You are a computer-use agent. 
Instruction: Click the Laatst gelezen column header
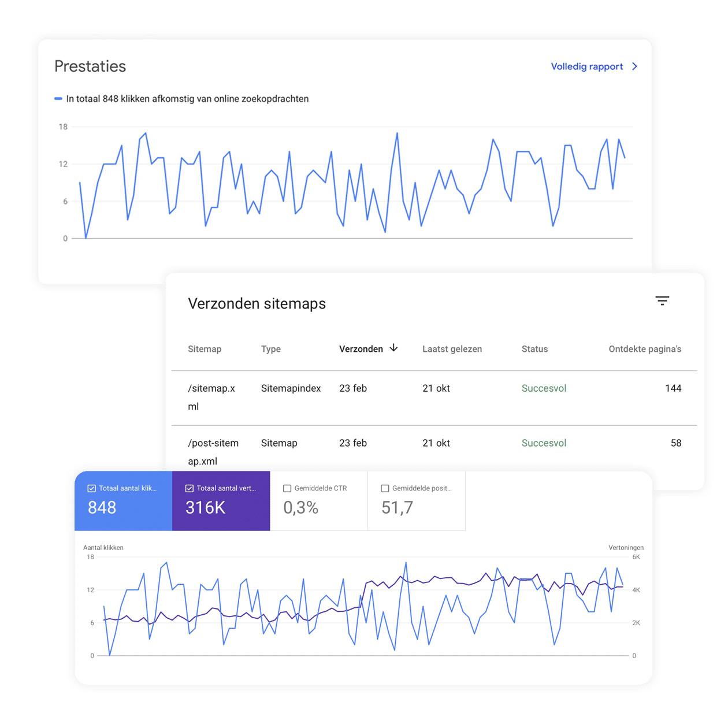pyautogui.click(x=452, y=349)
